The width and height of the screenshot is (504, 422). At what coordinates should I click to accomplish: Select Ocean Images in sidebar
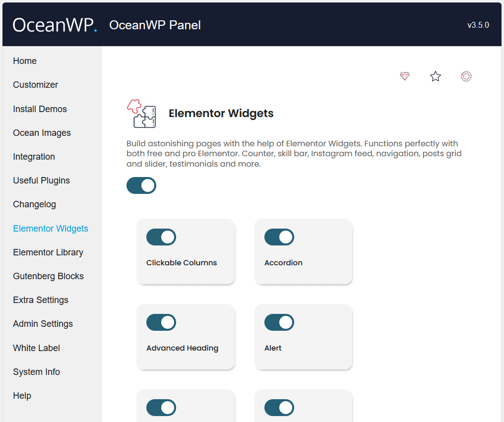coord(42,133)
